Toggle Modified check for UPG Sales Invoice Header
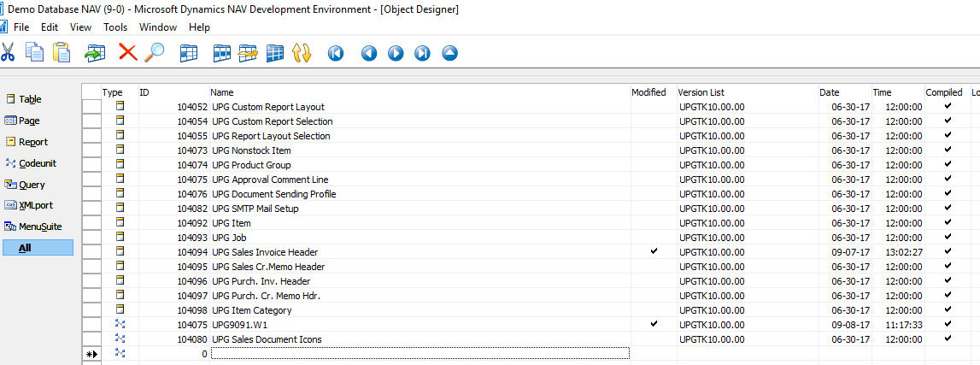The width and height of the screenshot is (980, 365). (x=654, y=251)
